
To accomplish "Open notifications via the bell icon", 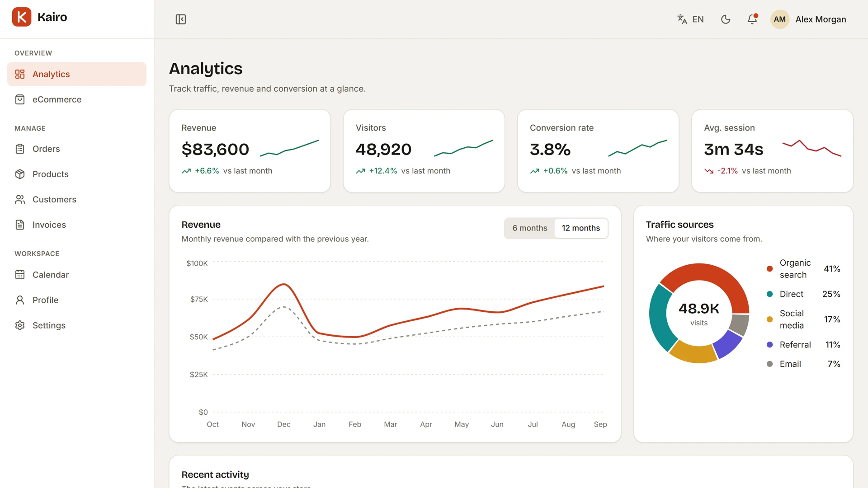I will (752, 19).
